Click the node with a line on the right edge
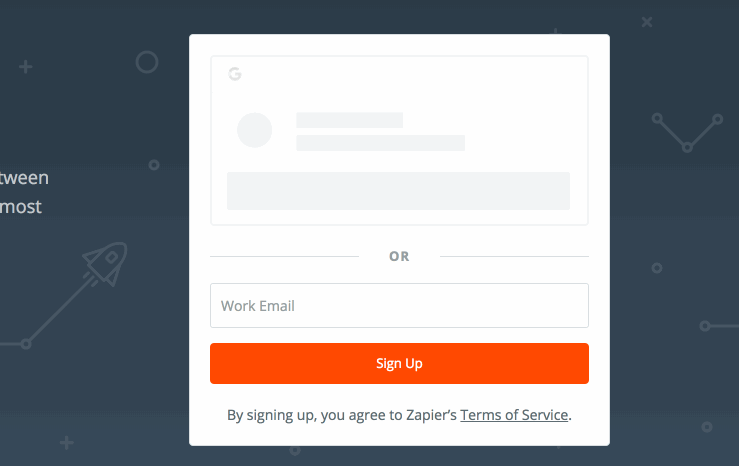 (705, 326)
